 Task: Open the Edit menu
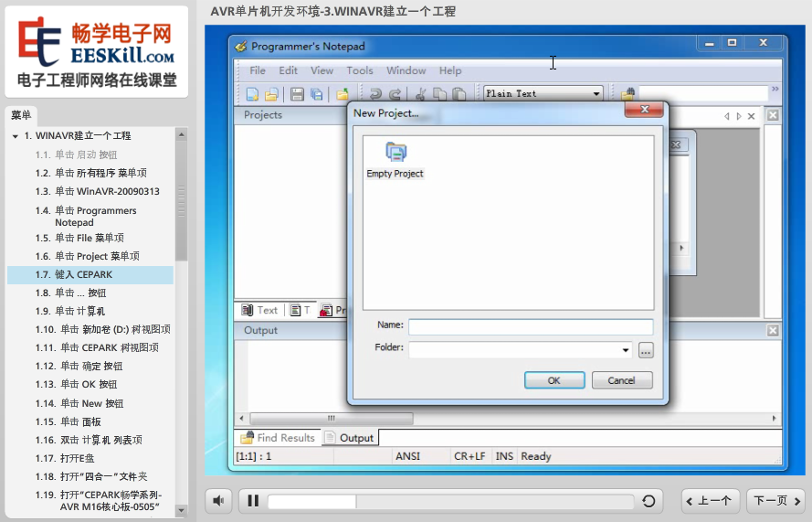(288, 70)
